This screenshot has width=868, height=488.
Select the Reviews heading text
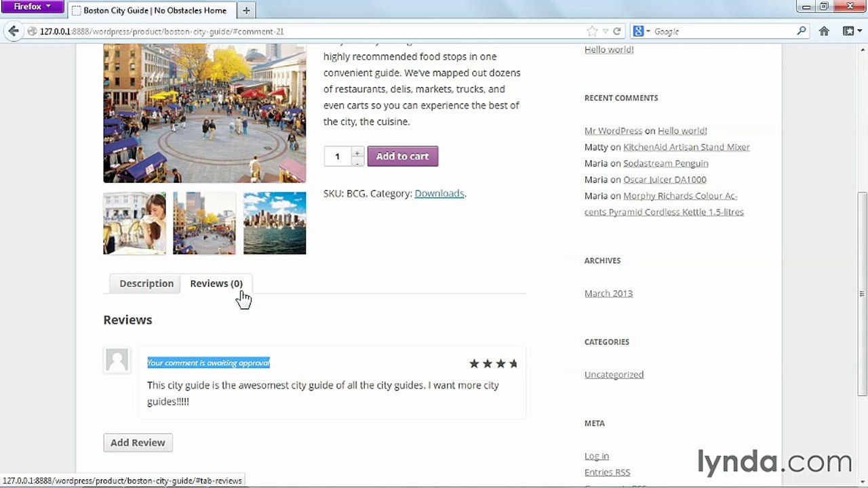(x=127, y=320)
